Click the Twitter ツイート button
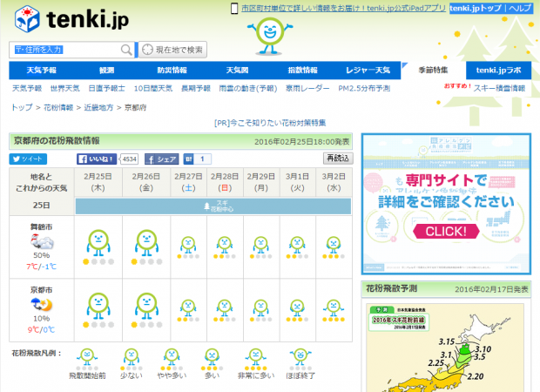 pyautogui.click(x=28, y=159)
